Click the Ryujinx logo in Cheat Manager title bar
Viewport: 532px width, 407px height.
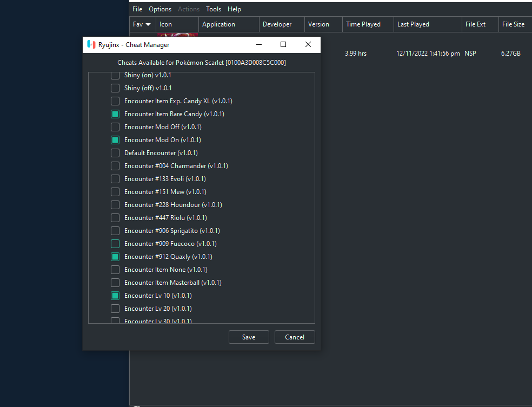pyautogui.click(x=91, y=45)
